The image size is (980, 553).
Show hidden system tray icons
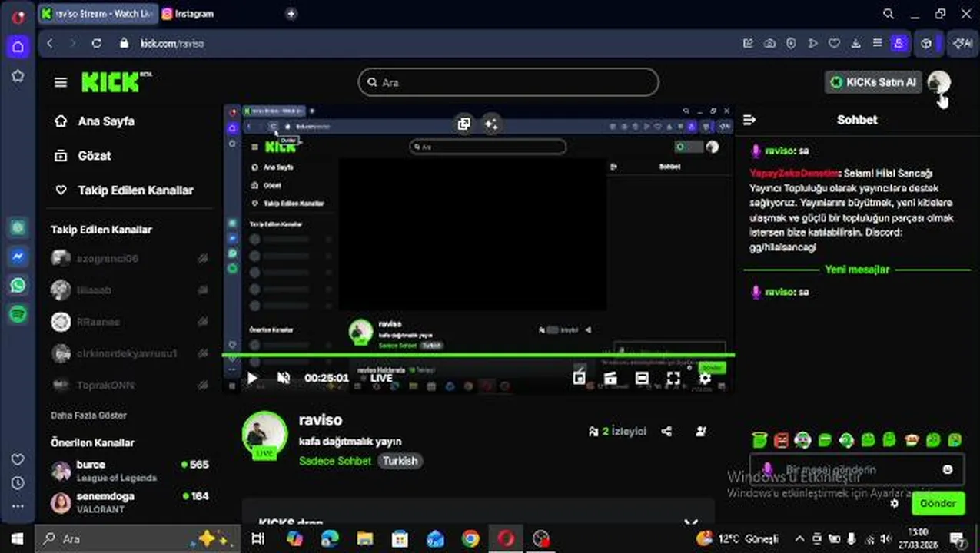point(799,539)
